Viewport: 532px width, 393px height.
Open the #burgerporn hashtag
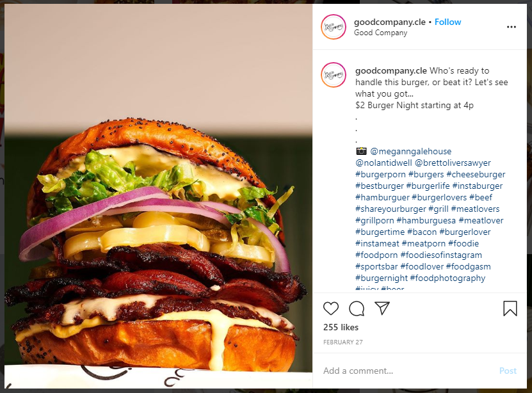380,174
